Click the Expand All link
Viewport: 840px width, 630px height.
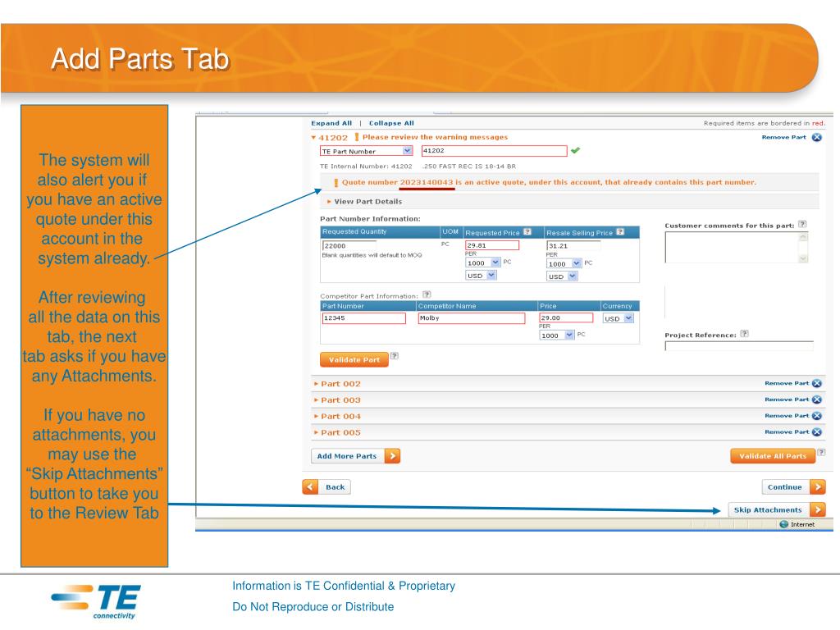coord(331,123)
